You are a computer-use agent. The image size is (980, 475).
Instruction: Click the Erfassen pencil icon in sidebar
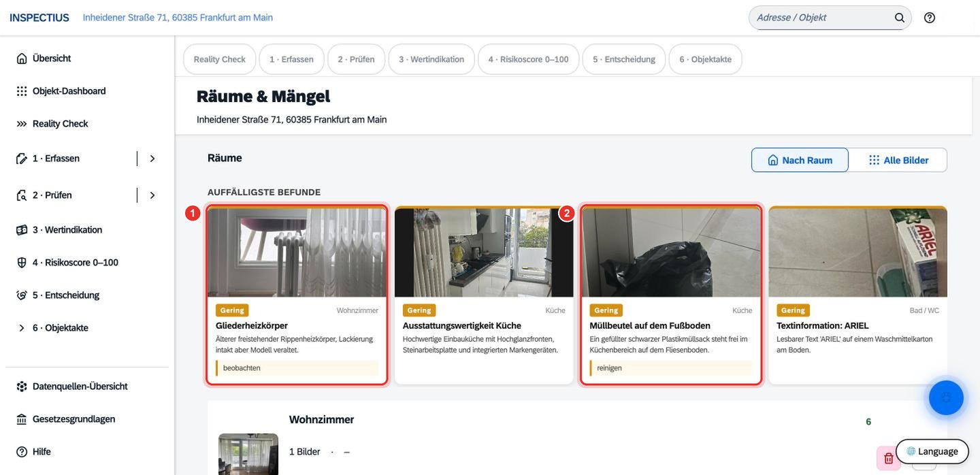[x=22, y=159]
